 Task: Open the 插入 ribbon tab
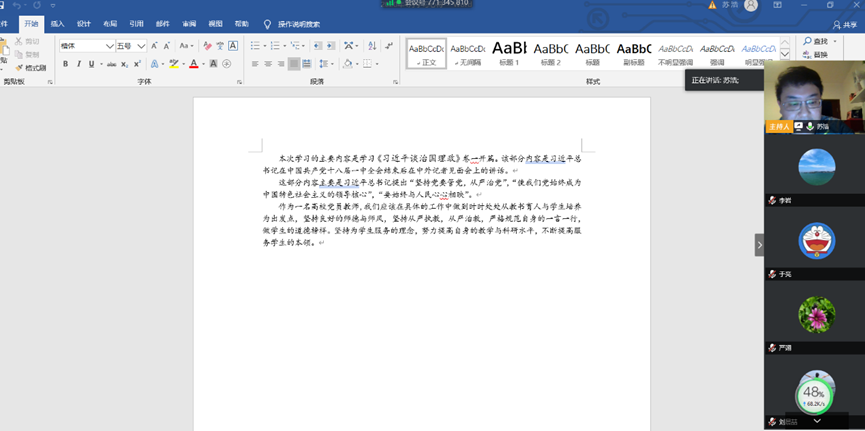57,24
